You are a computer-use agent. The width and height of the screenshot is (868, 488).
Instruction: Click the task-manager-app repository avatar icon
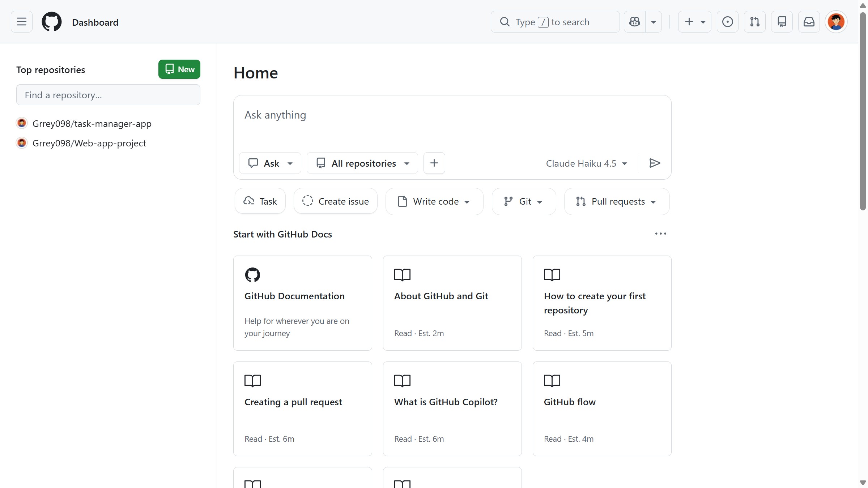(22, 123)
